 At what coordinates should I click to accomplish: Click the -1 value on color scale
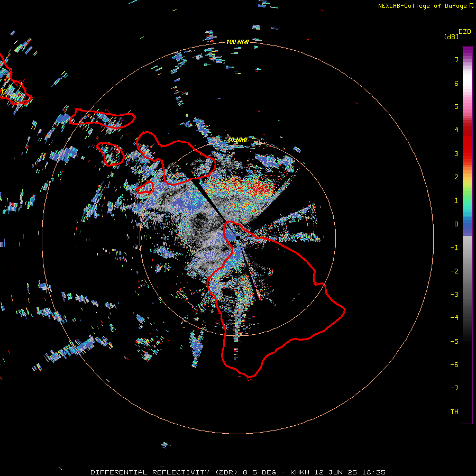[454, 248]
